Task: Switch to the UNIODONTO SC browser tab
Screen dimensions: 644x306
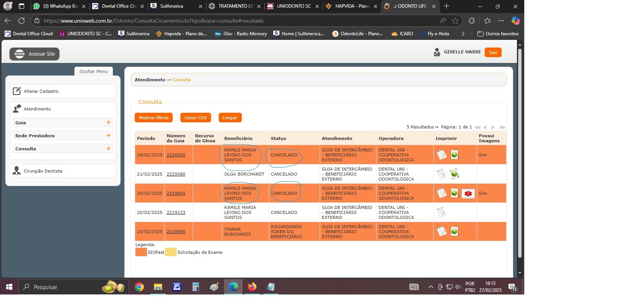Action: (293, 6)
